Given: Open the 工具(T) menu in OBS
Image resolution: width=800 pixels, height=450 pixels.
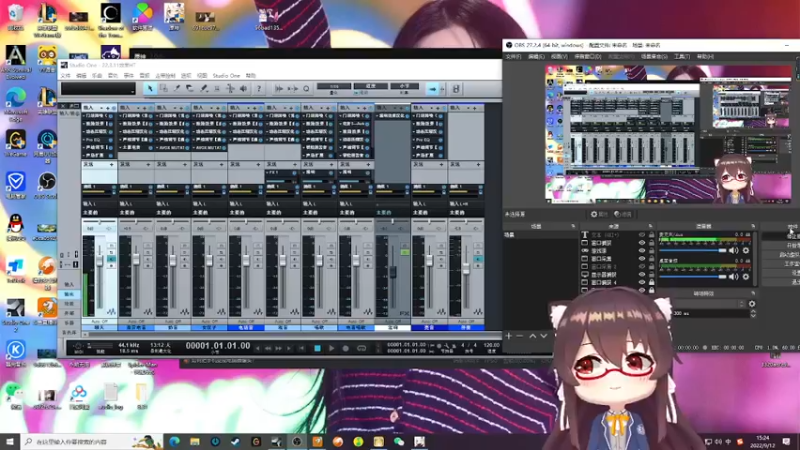Looking at the screenshot, I should tap(682, 57).
